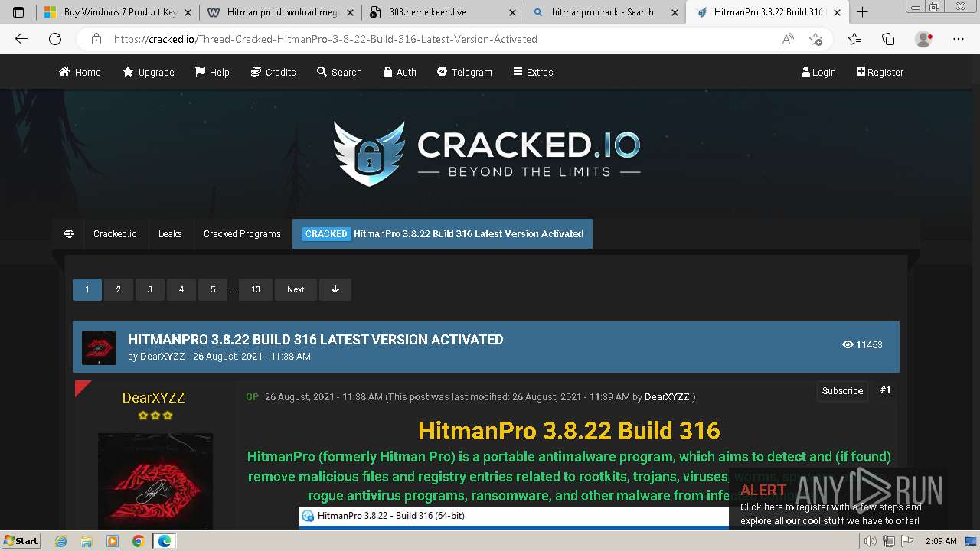Switch to the 308.hemelkeen.live tab
980x551 pixels.
pos(443,12)
